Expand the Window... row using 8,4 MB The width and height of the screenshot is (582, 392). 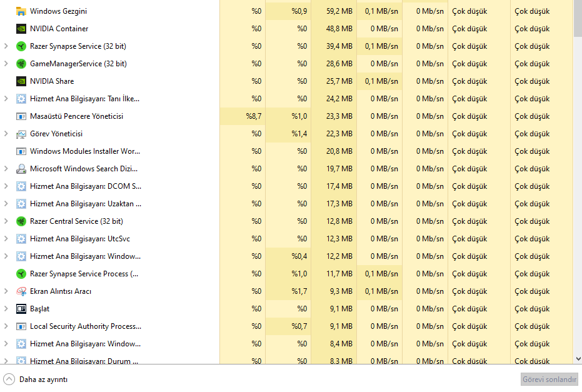click(x=6, y=343)
